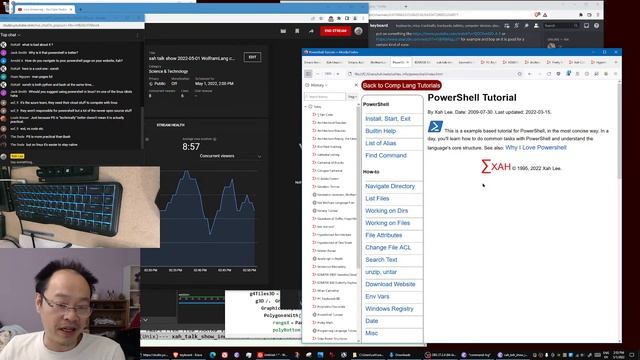Open Brave keyboard window from taskbar
This screenshot has width=640, height=360.
[x=188, y=355]
